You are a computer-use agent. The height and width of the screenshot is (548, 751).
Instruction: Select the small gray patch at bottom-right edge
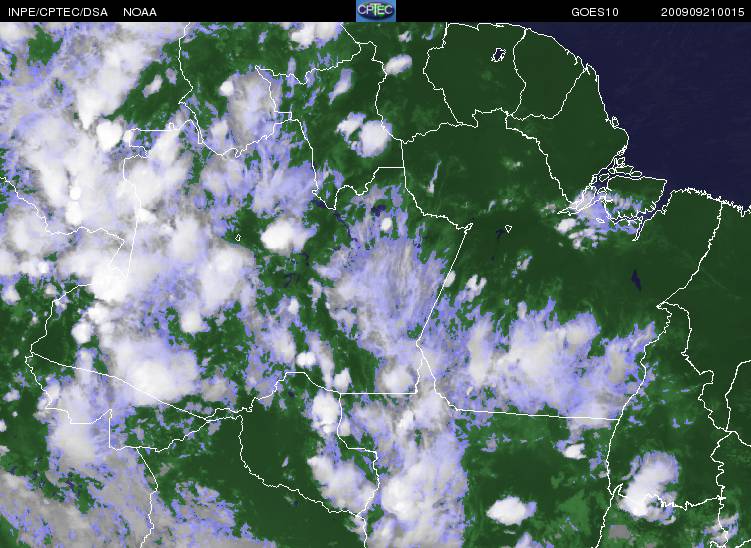627,535
